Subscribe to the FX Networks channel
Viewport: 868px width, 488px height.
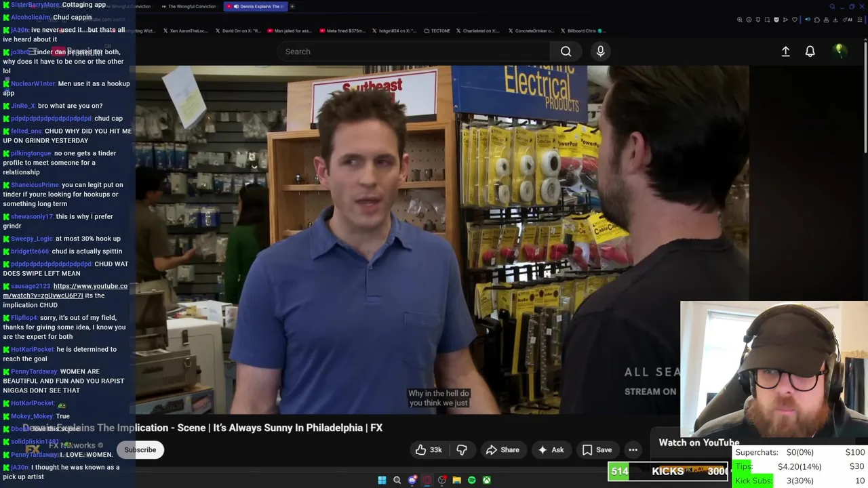(140, 450)
